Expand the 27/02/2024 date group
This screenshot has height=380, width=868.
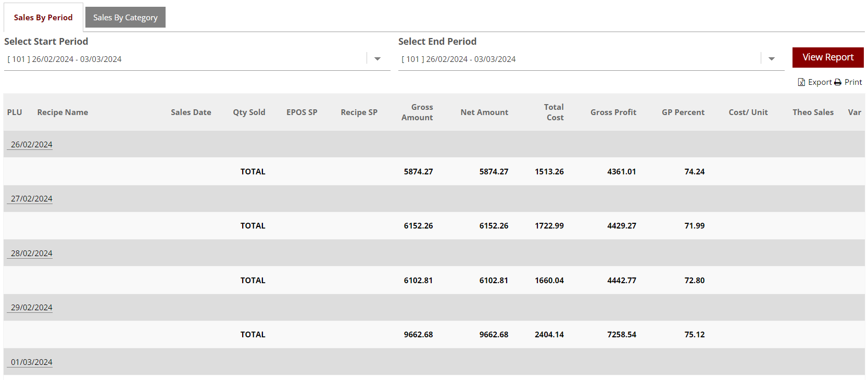tap(32, 199)
